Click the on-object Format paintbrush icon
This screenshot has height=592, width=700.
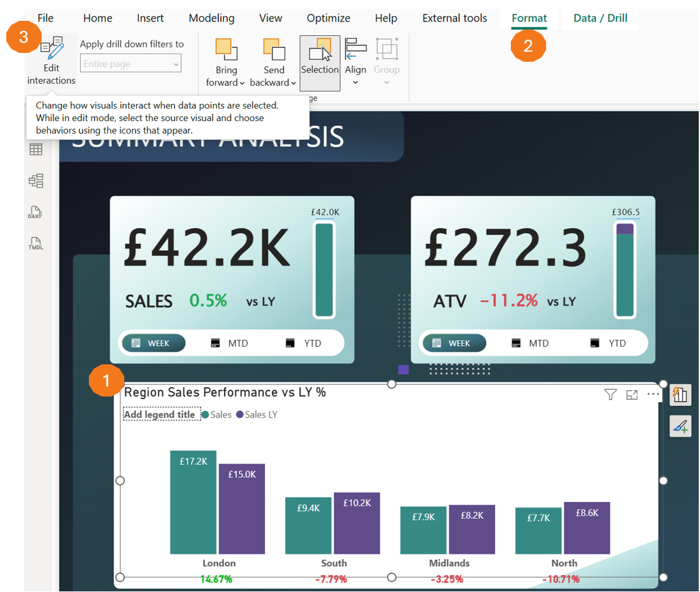tap(680, 426)
